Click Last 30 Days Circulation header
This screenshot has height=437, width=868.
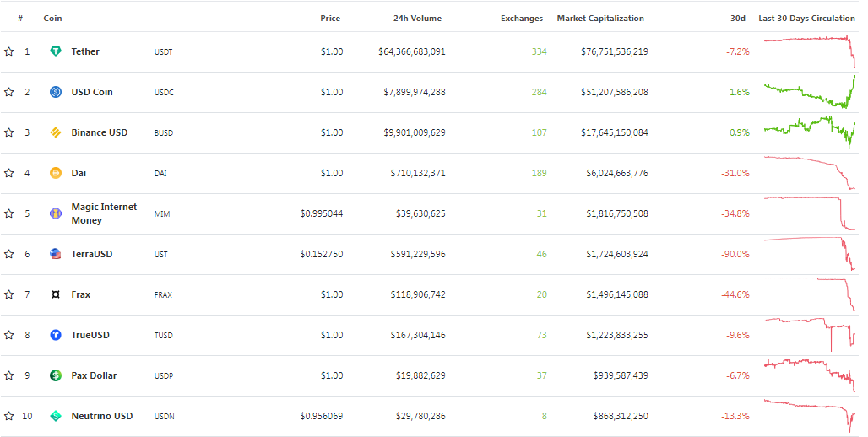tap(806, 19)
